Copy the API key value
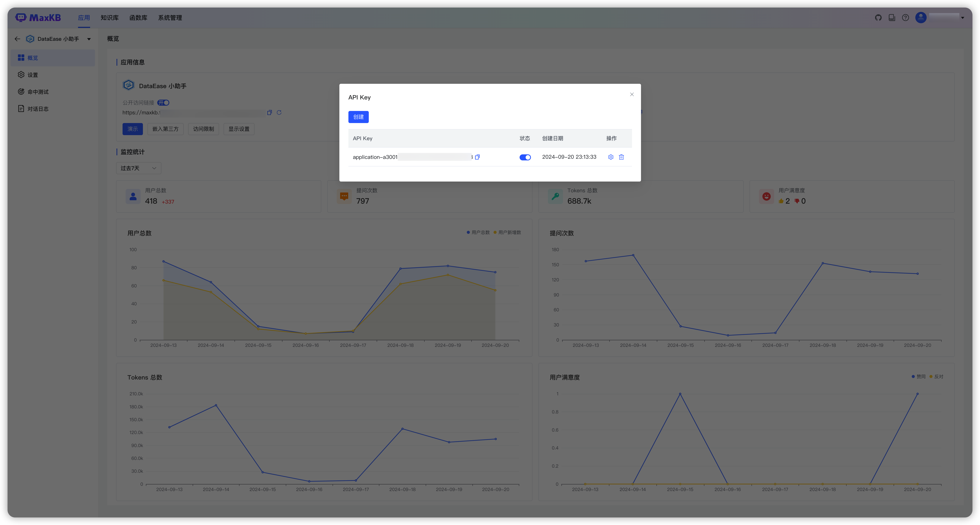Screen dimensions: 980x525 [x=477, y=157]
